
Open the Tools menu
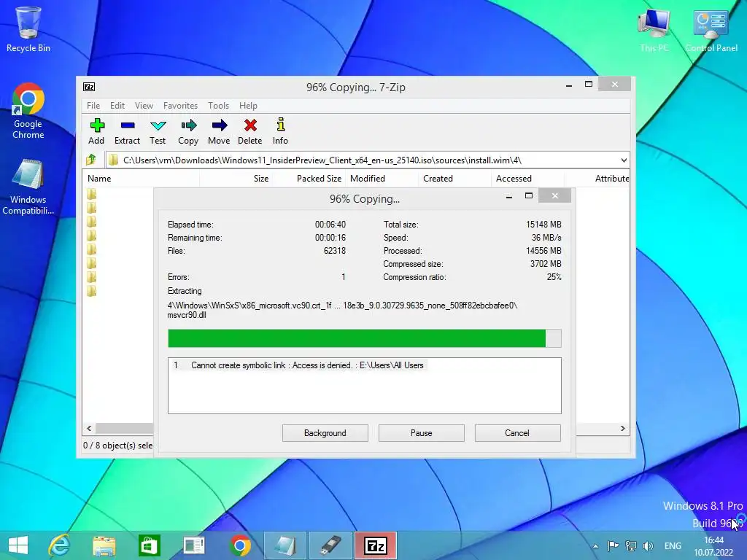(x=218, y=105)
